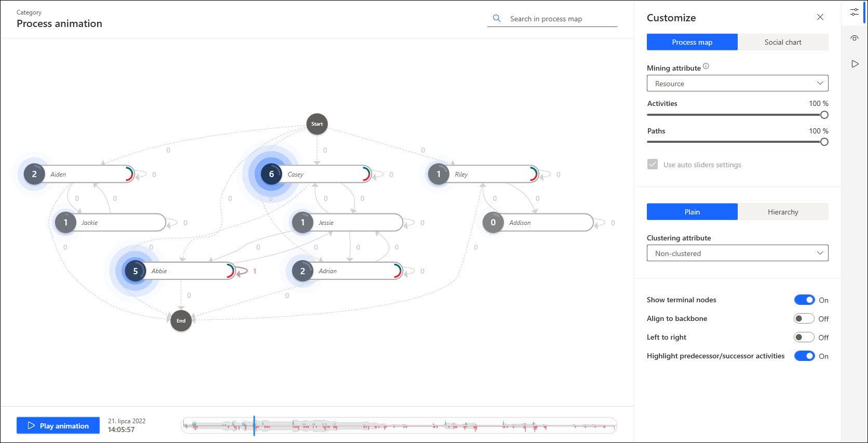Close the Customize panel
Image resolution: width=868 pixels, height=443 pixels.
tap(820, 17)
